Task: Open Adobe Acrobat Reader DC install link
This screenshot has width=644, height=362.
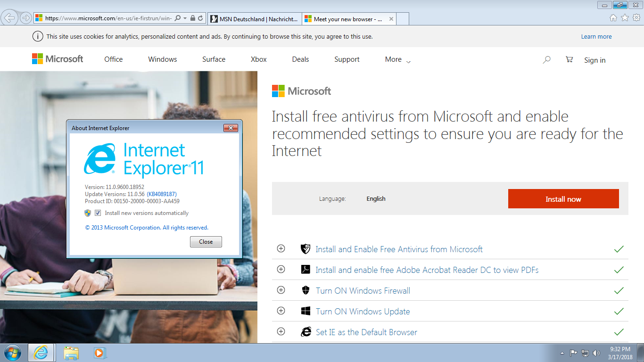Action: pyautogui.click(x=427, y=270)
